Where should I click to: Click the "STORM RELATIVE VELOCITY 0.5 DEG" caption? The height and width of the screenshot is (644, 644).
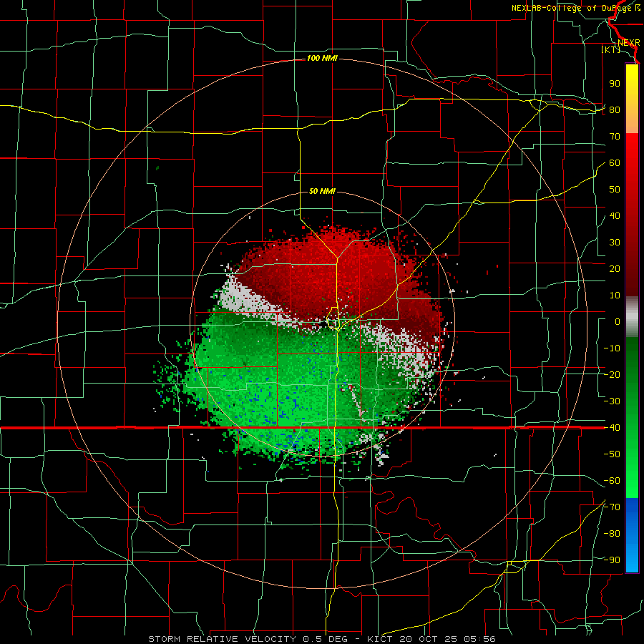click(248, 639)
